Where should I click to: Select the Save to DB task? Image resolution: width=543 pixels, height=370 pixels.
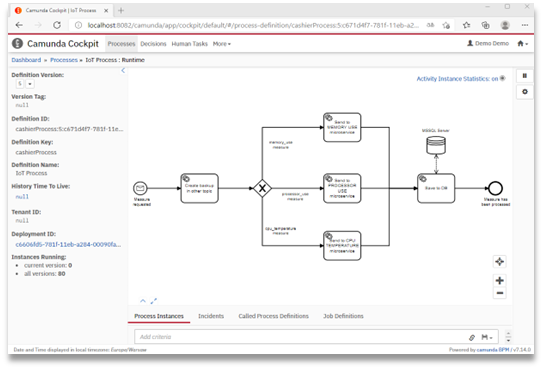click(x=436, y=188)
